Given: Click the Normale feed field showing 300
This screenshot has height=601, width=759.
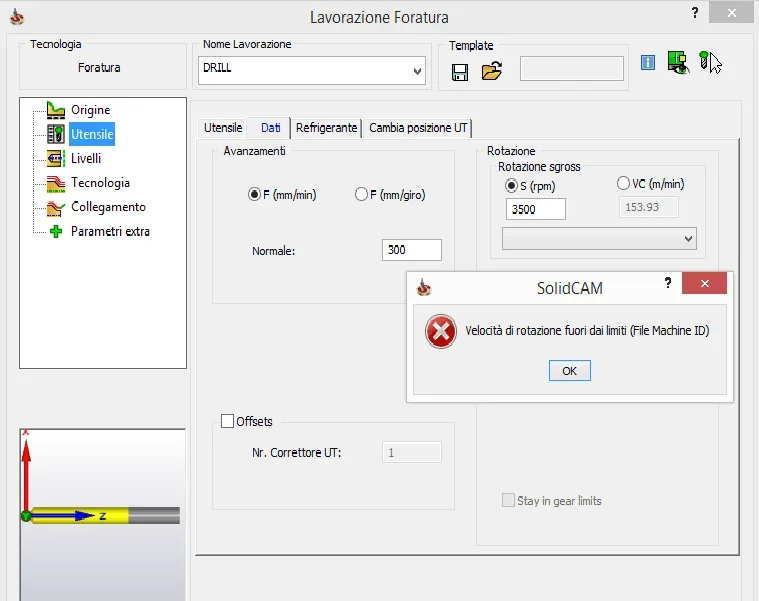Looking at the screenshot, I should [411, 250].
